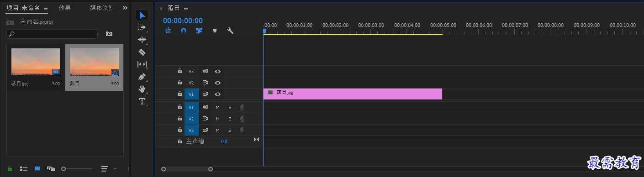This screenshot has height=177, width=644.
Task: Hide track V1 output eye
Action: point(218,94)
